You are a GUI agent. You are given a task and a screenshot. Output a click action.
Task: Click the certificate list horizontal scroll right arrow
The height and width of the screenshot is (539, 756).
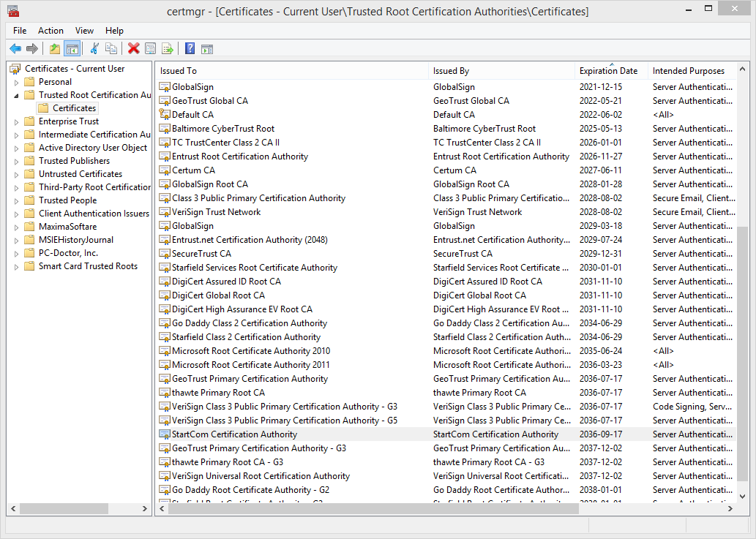[x=730, y=509]
